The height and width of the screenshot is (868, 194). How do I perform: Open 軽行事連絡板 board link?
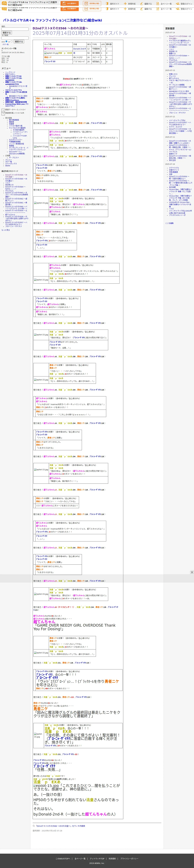point(14,120)
